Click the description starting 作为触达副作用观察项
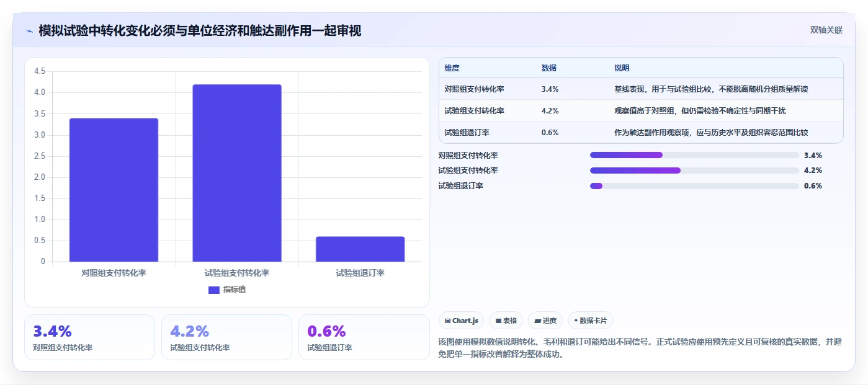 point(711,133)
